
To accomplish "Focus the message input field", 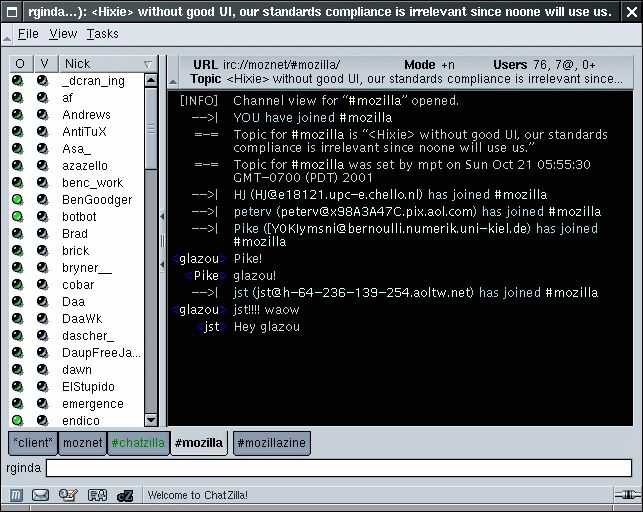I will click(x=339, y=468).
